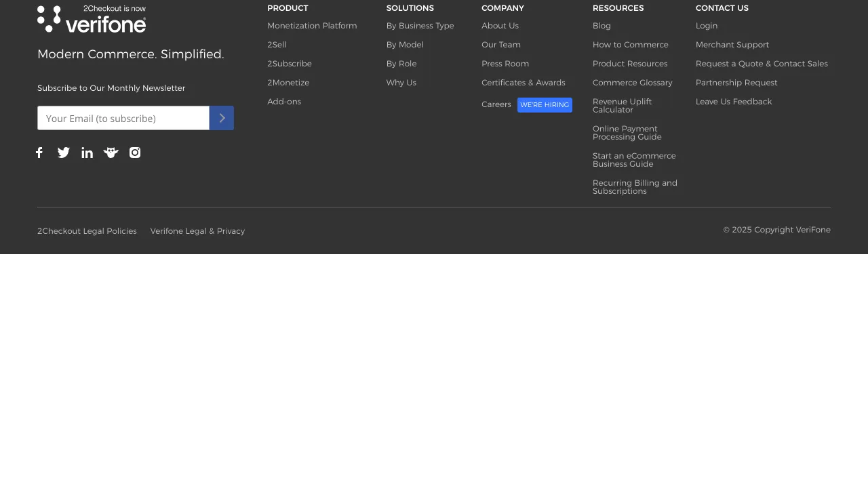This screenshot has height=488, width=868.
Task: Open Start an eCommerce Business Guide
Action: (634, 160)
